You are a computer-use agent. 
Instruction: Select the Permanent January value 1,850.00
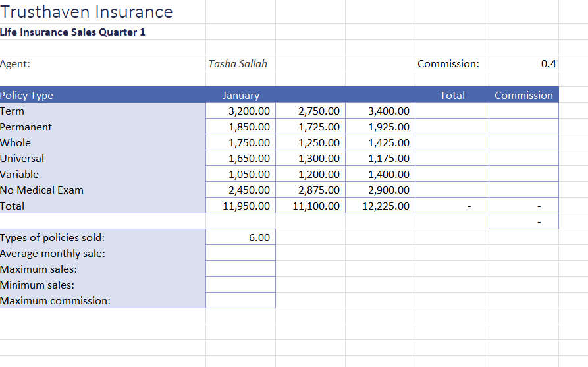[x=240, y=127]
